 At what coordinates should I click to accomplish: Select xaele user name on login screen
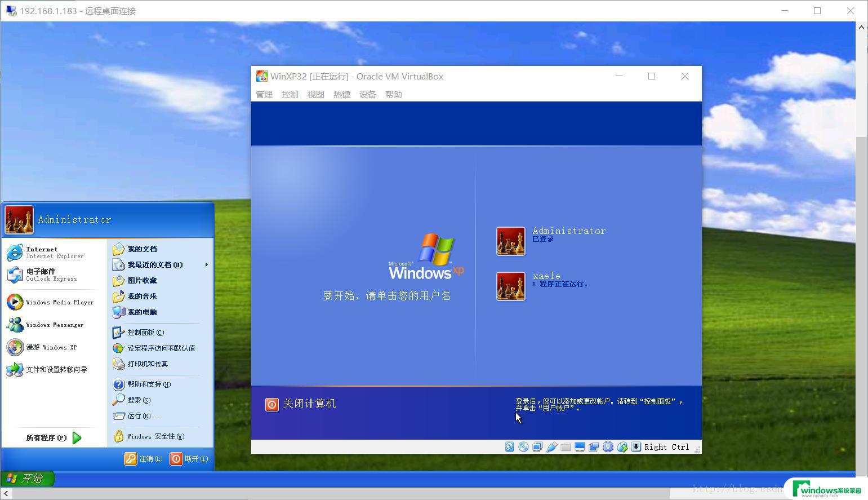point(546,276)
